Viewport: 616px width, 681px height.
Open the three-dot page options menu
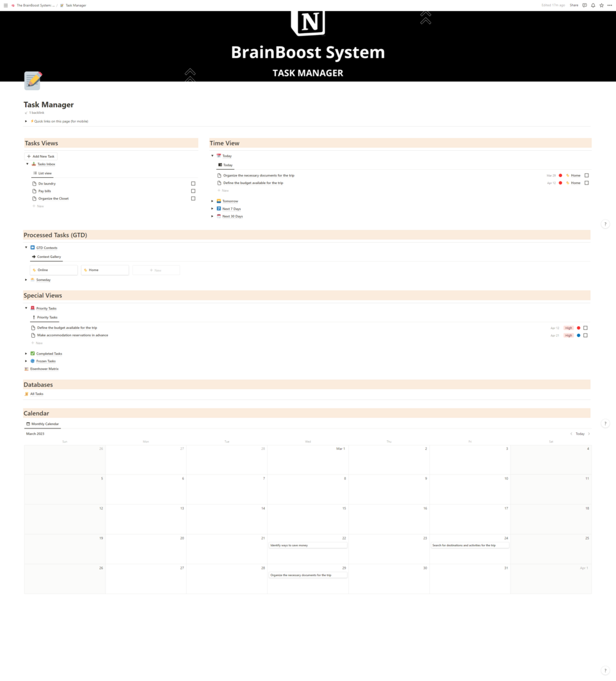coord(609,6)
